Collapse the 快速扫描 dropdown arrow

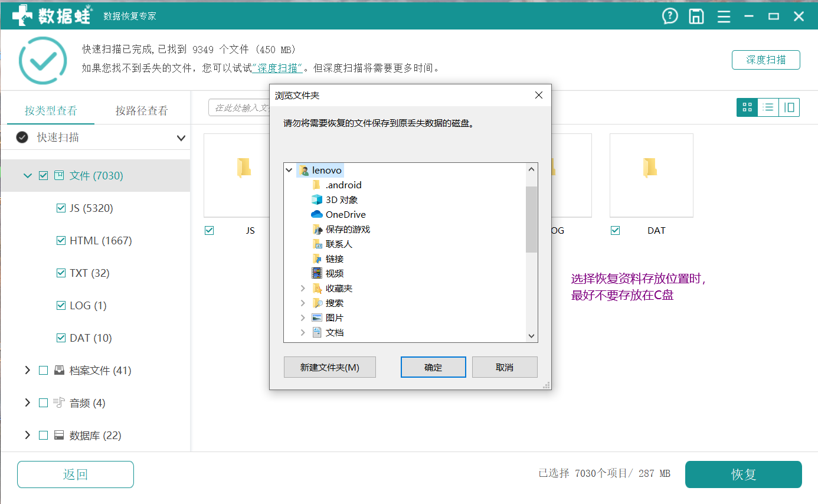[x=181, y=138]
